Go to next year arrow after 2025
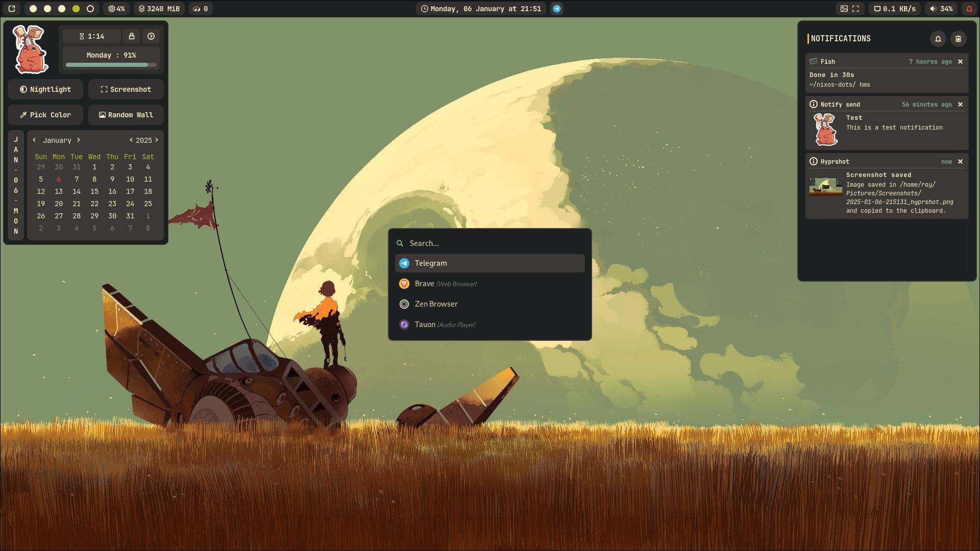Viewport: 980px width, 551px height. tap(157, 140)
